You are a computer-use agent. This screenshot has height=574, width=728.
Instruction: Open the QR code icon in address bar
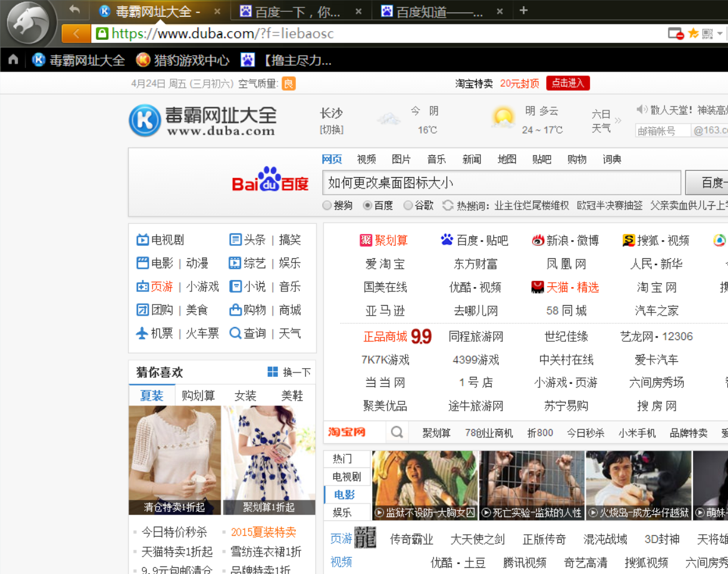pyautogui.click(x=707, y=34)
